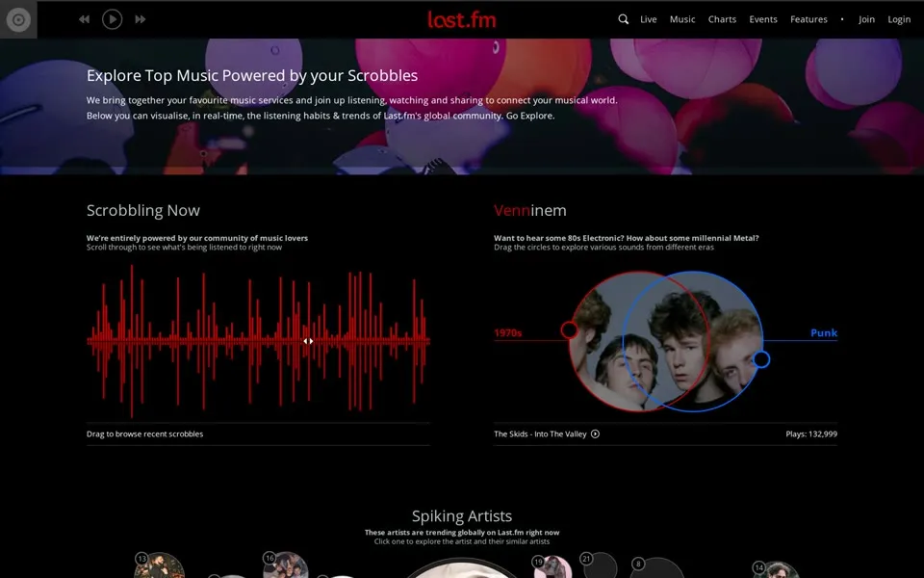Open the spiking artist bubble ranked 13
The image size is (924, 578).
click(x=159, y=565)
